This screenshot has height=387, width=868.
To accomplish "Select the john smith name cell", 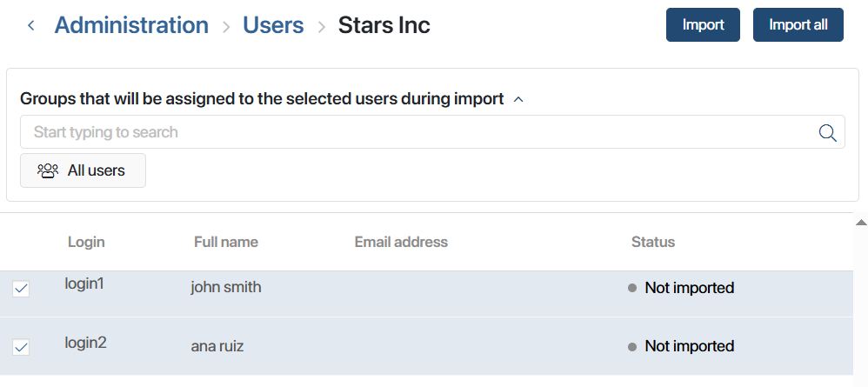I will pos(226,287).
